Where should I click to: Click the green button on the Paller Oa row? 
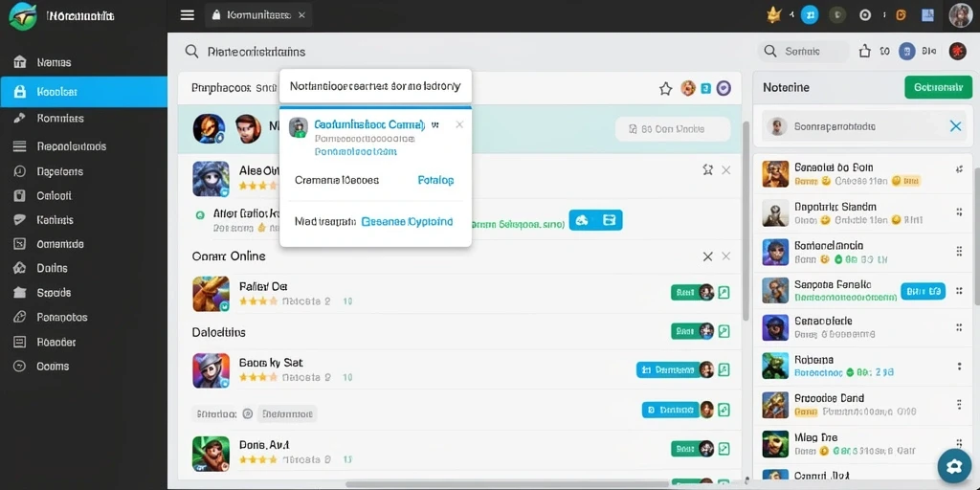coord(683,292)
